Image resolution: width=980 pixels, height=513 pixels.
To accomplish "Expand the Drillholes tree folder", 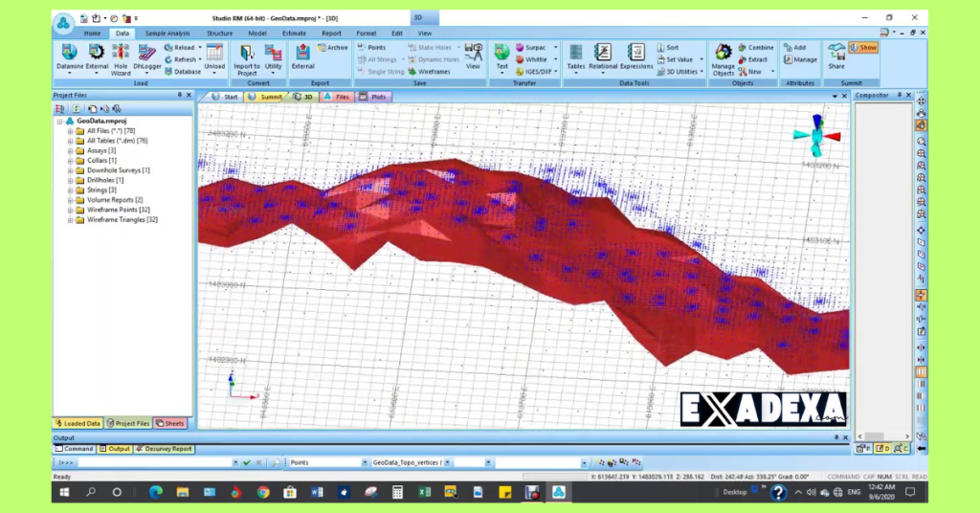I will (70, 180).
